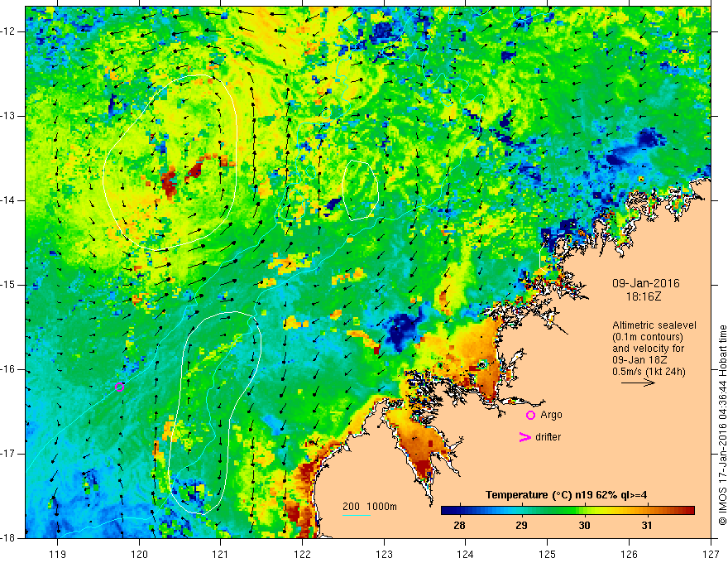Click the temperature color bar
Screen dimensions: 728x563
568,510
